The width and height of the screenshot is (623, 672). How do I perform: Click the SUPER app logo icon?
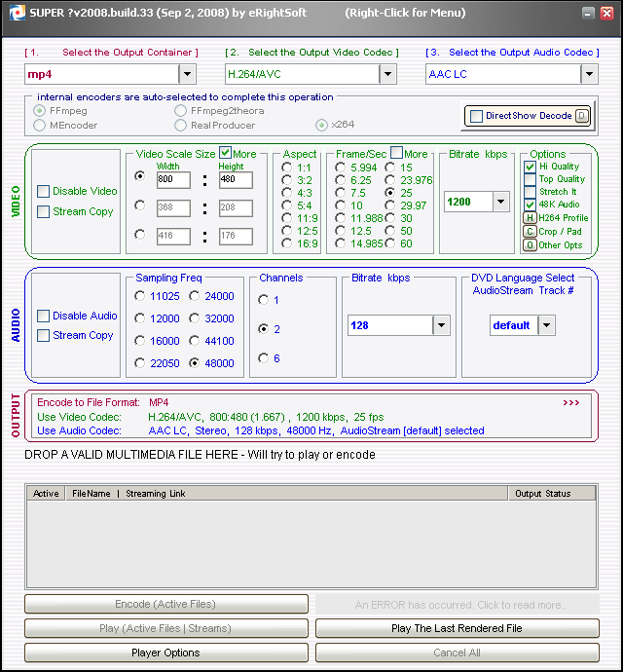click(x=18, y=13)
